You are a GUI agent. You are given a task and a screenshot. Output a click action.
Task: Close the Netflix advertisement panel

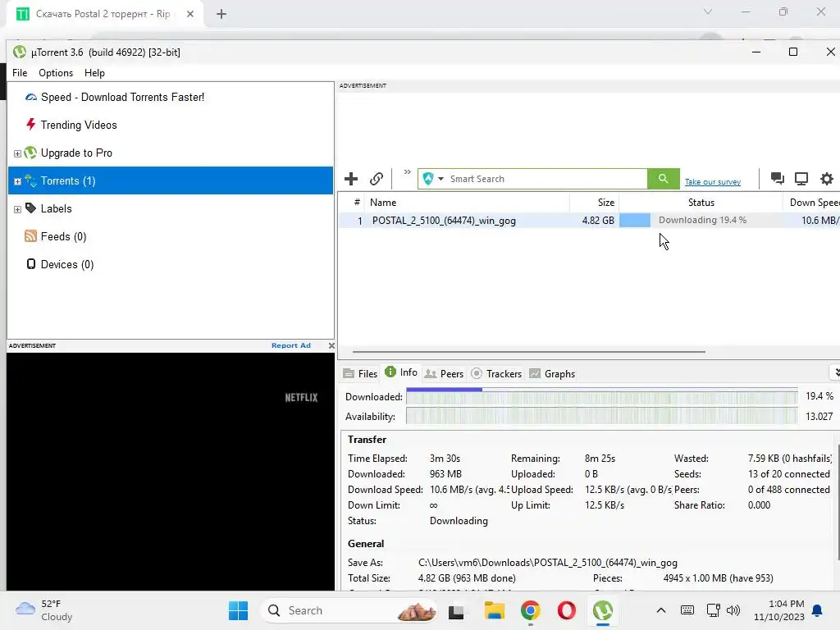[x=331, y=345]
